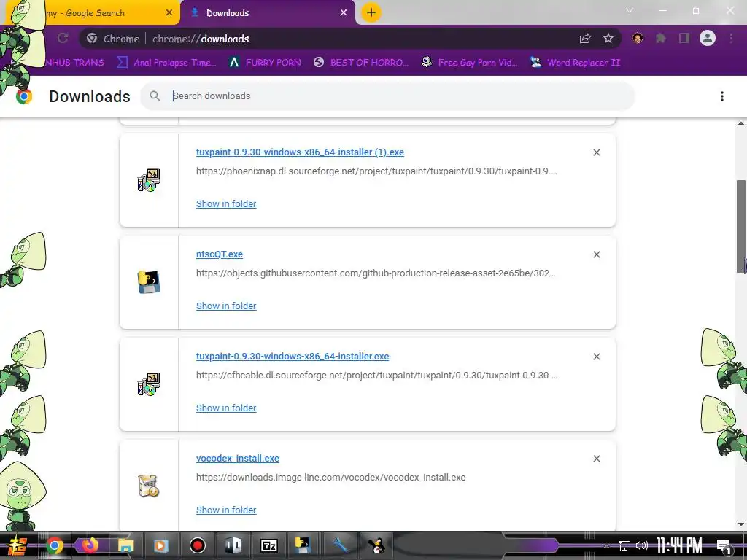Image resolution: width=747 pixels, height=560 pixels.
Task: Click the red record button taskbar icon
Action: pyautogui.click(x=197, y=545)
